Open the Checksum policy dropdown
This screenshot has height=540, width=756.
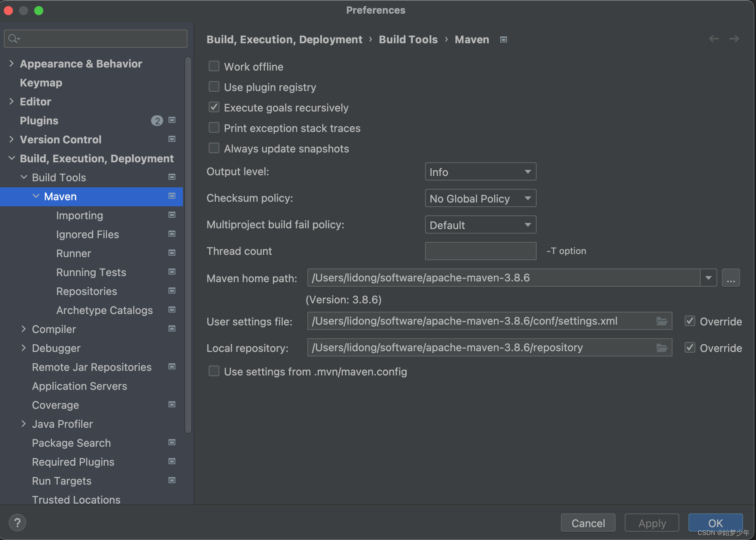tap(480, 198)
